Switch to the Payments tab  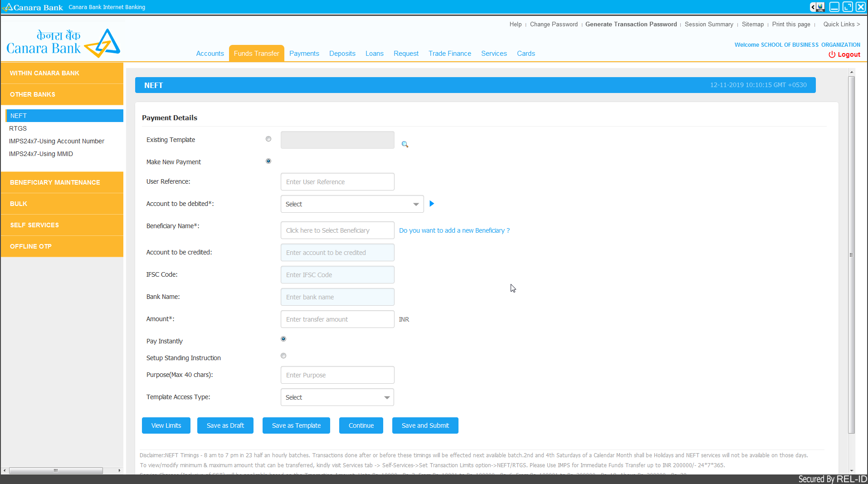pyautogui.click(x=304, y=54)
